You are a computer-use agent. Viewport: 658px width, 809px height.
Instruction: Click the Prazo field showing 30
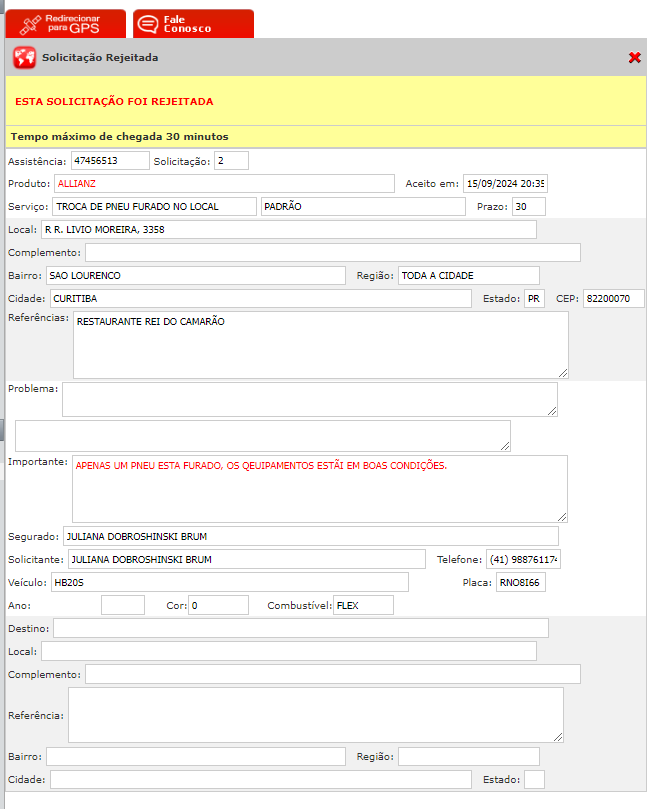point(528,206)
